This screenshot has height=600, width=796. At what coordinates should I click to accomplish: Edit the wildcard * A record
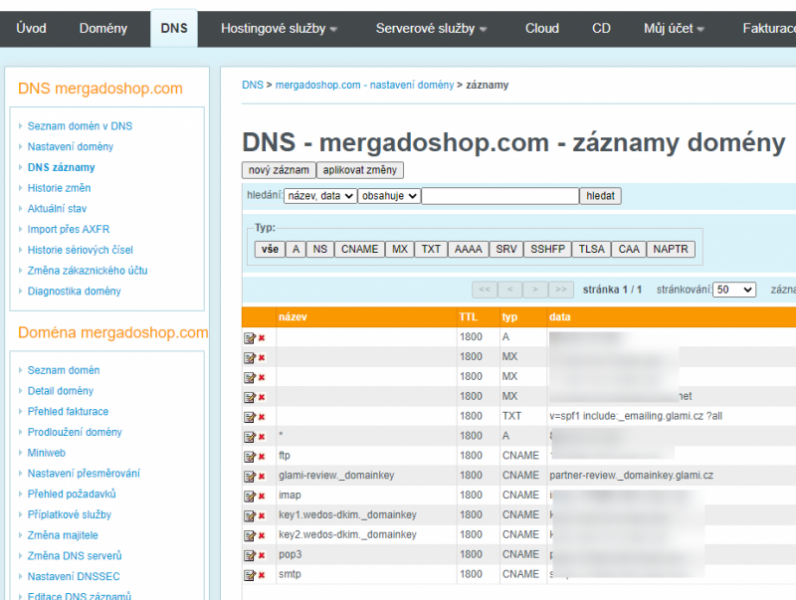pos(250,437)
